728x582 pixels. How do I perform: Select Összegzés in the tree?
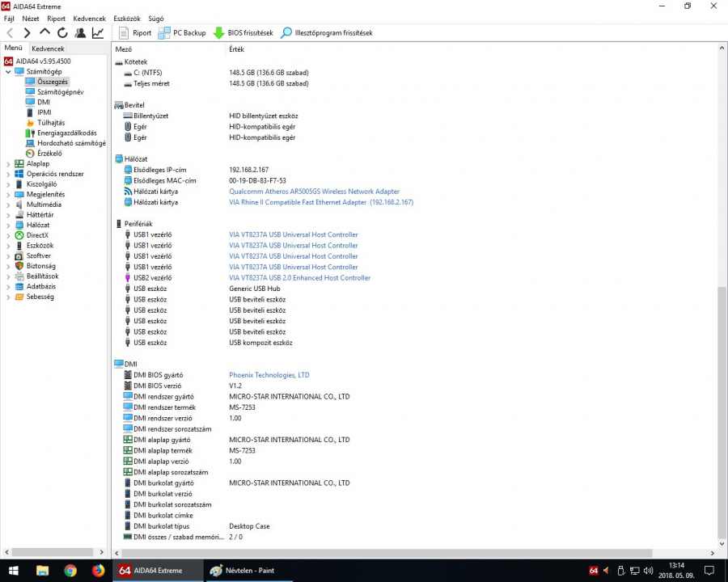53,82
